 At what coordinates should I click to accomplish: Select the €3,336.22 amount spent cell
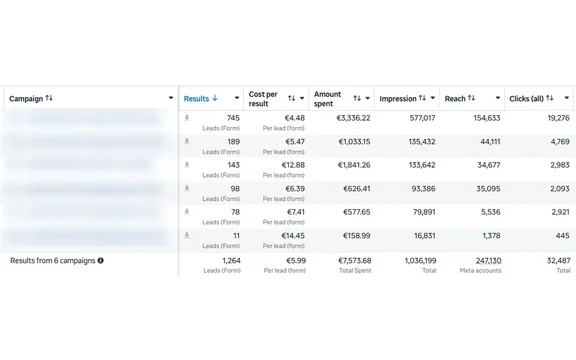(353, 118)
